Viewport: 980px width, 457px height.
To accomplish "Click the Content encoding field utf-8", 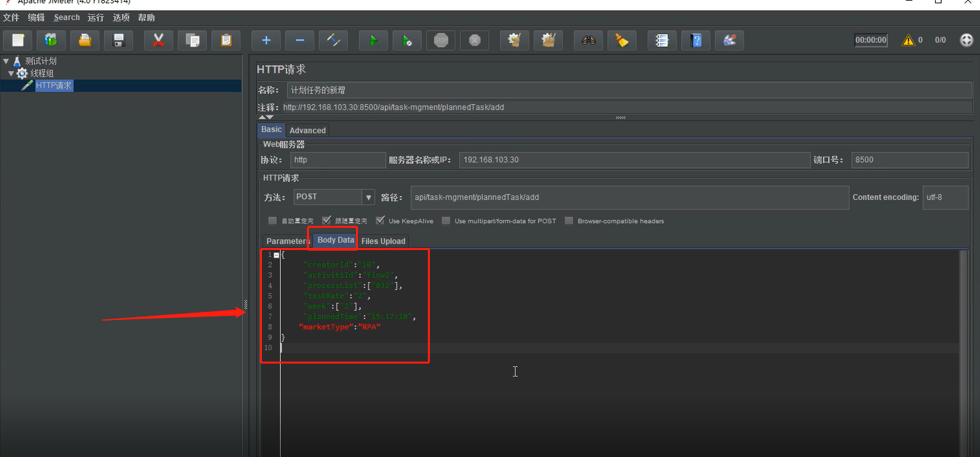I will coord(945,198).
